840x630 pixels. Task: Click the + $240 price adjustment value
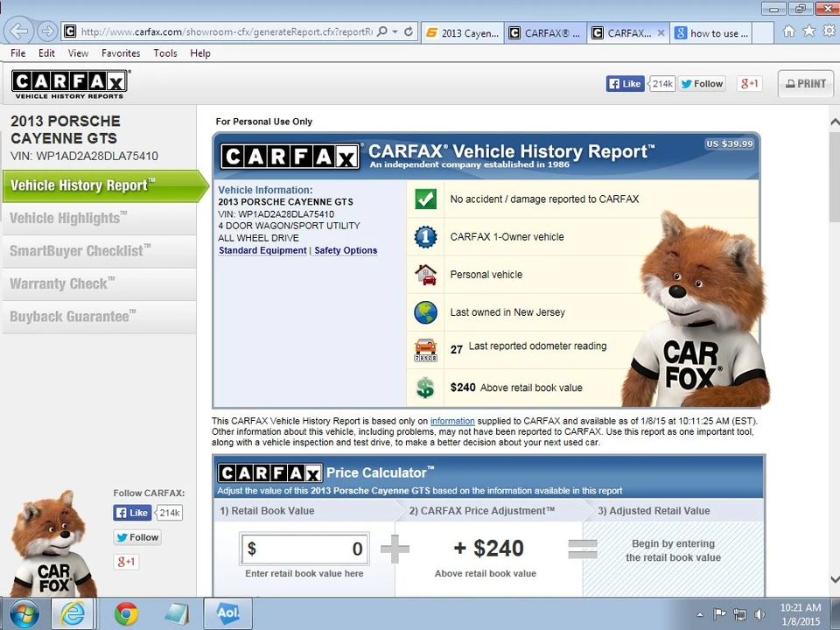point(488,548)
